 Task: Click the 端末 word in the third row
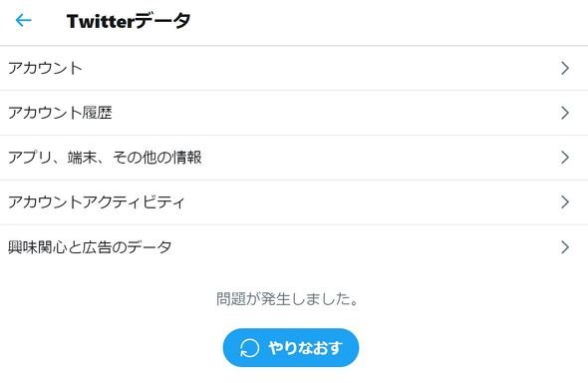(x=82, y=158)
